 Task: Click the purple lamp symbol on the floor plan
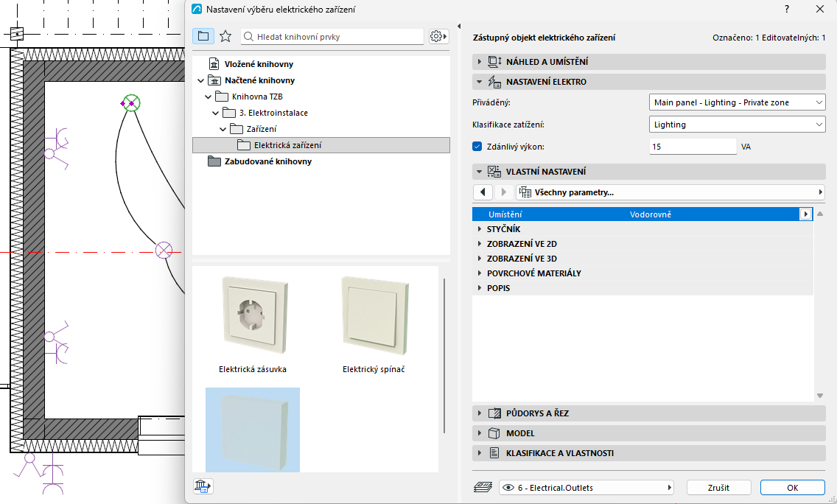pyautogui.click(x=164, y=250)
